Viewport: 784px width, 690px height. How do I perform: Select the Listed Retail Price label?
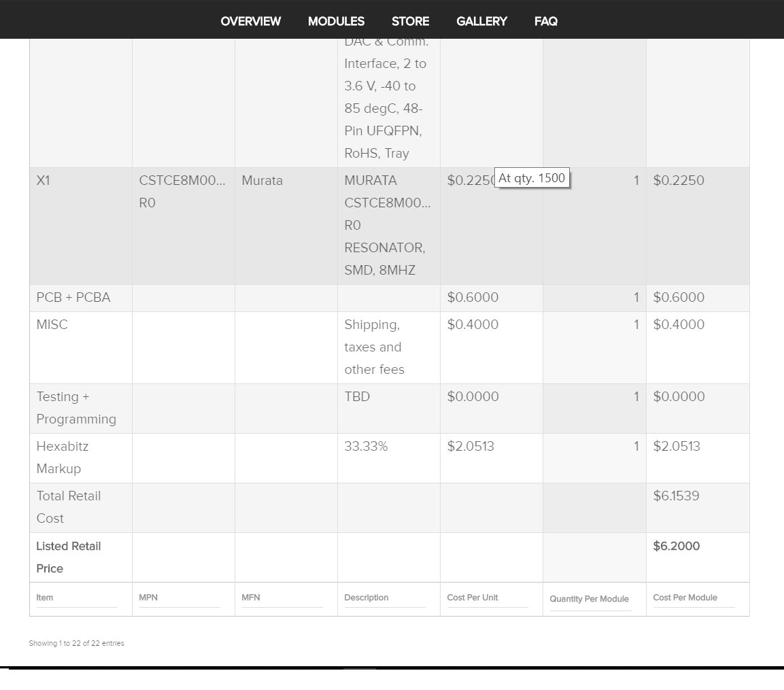click(x=69, y=557)
